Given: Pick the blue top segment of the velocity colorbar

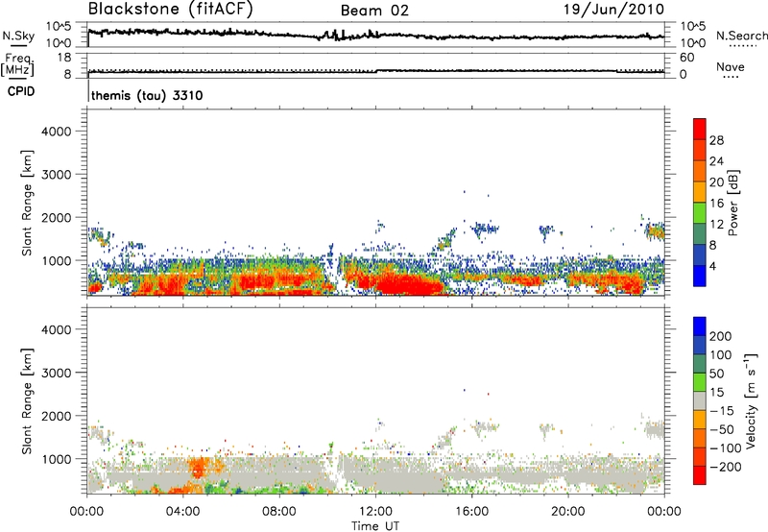Looking at the screenshot, I should pos(700,326).
